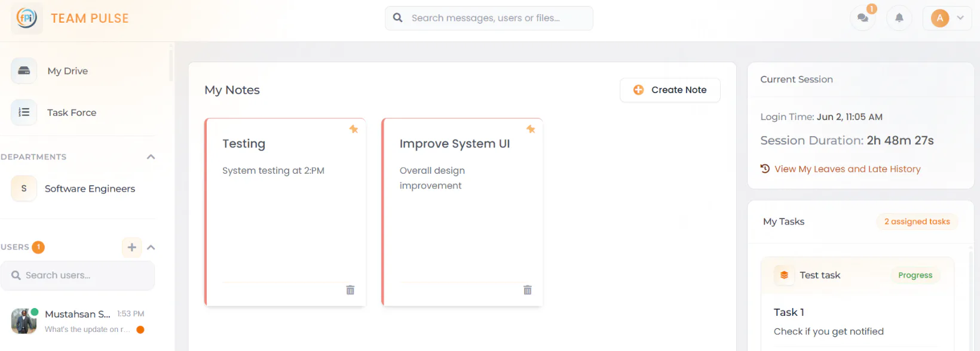Click the 'System testing at 2:PM' text
The height and width of the screenshot is (351, 980).
[x=273, y=171]
